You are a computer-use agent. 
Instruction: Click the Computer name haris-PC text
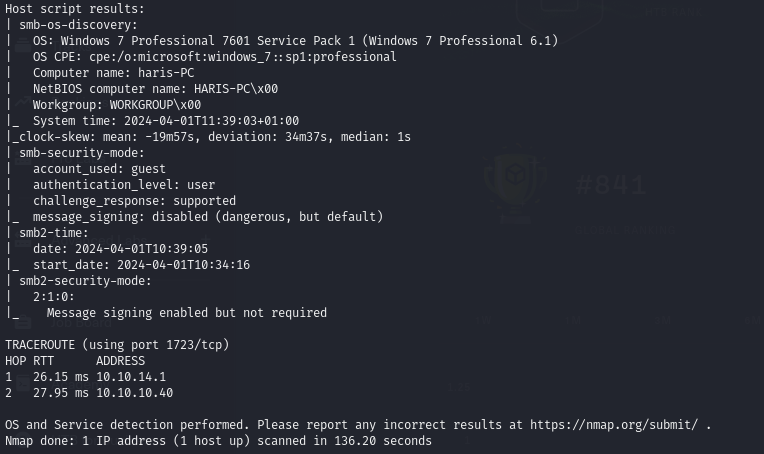pyautogui.click(x=113, y=73)
